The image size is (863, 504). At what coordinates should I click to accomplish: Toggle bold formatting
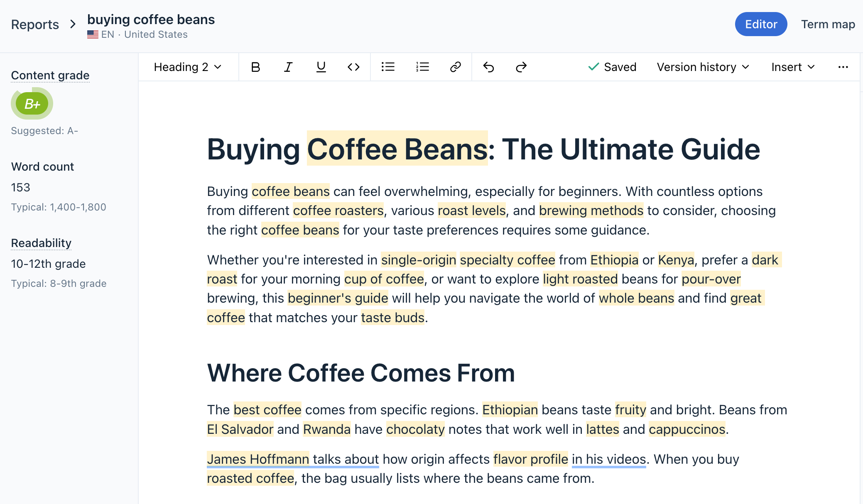(x=255, y=67)
